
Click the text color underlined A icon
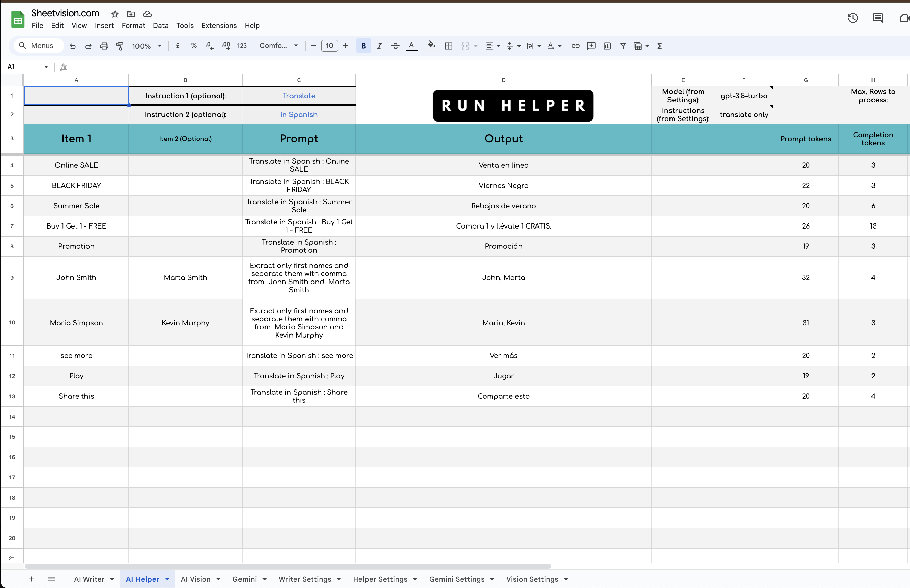(x=411, y=46)
